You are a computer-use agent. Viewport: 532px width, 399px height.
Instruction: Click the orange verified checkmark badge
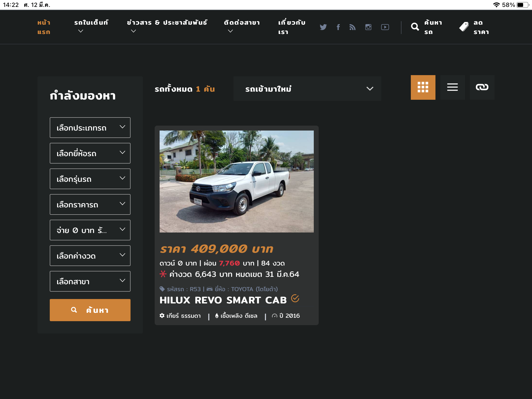(295, 299)
